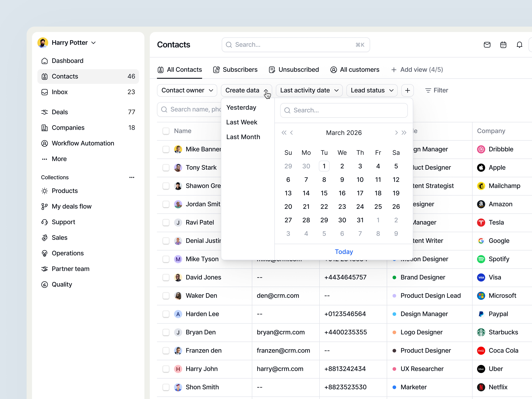Image resolution: width=532 pixels, height=399 pixels.
Task: Toggle select-all checkbox in Name header
Action: pyautogui.click(x=166, y=131)
